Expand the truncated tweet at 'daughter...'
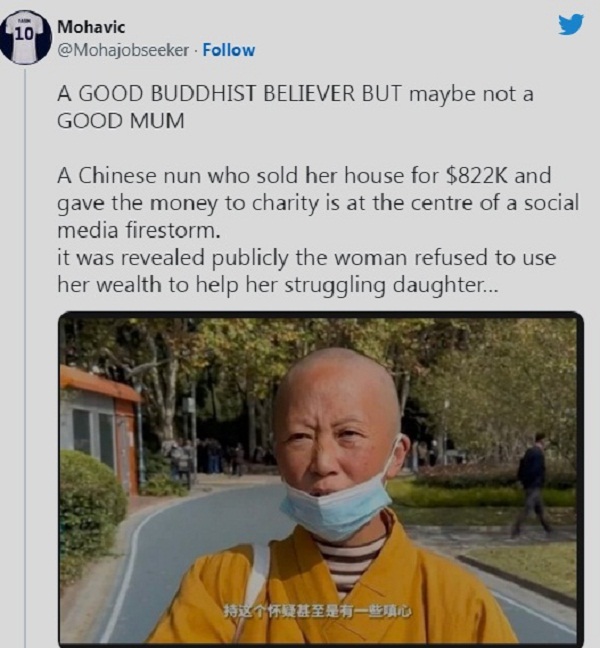600x648 pixels. (x=445, y=285)
